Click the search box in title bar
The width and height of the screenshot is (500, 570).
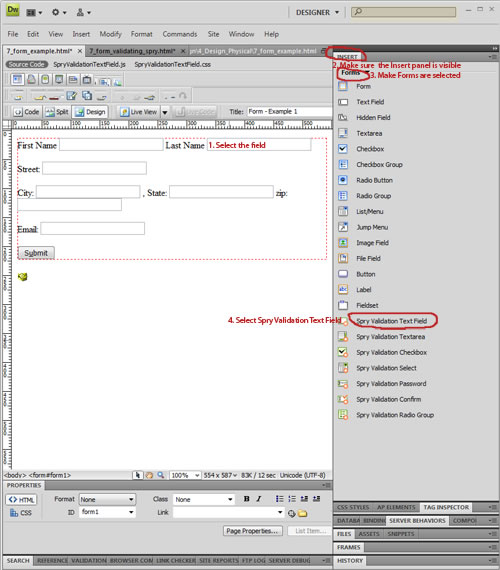click(403, 12)
